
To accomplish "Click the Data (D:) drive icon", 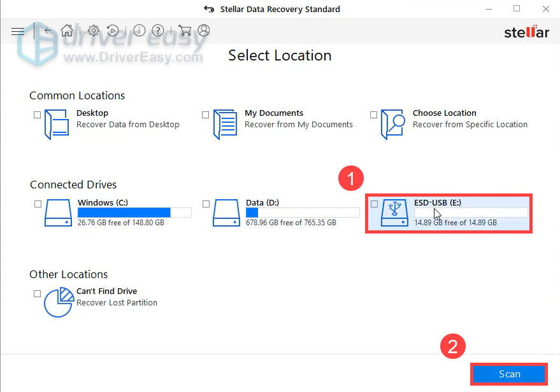I will point(226,213).
